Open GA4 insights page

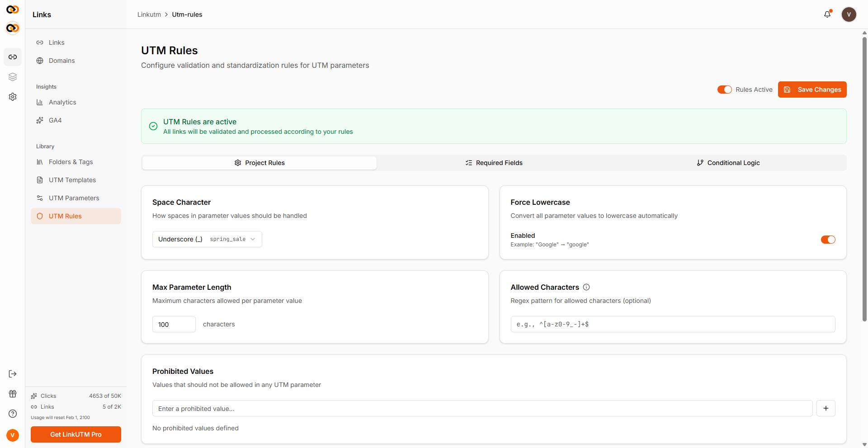[x=76, y=120]
